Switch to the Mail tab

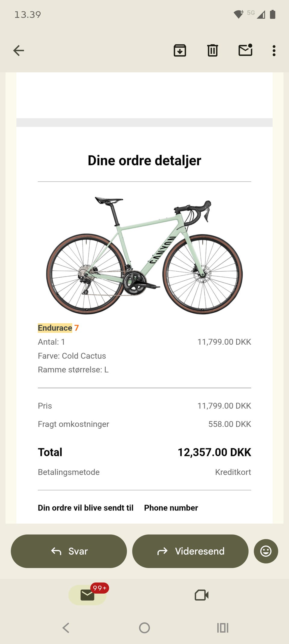tap(88, 595)
